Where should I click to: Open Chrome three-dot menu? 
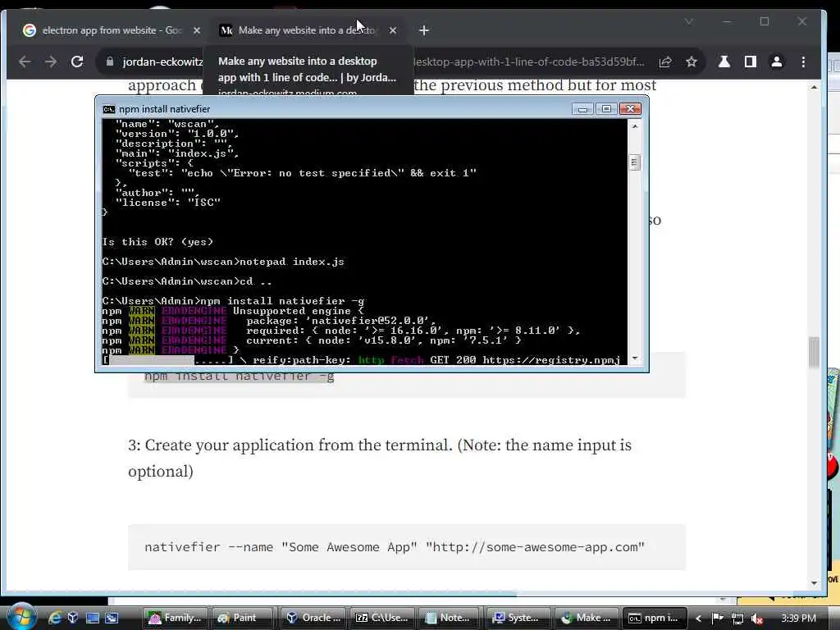(803, 62)
